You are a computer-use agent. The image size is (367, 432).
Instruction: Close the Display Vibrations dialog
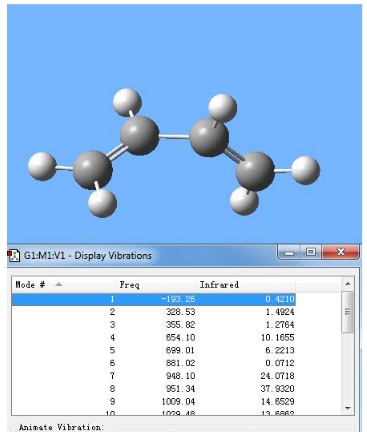pyautogui.click(x=340, y=252)
